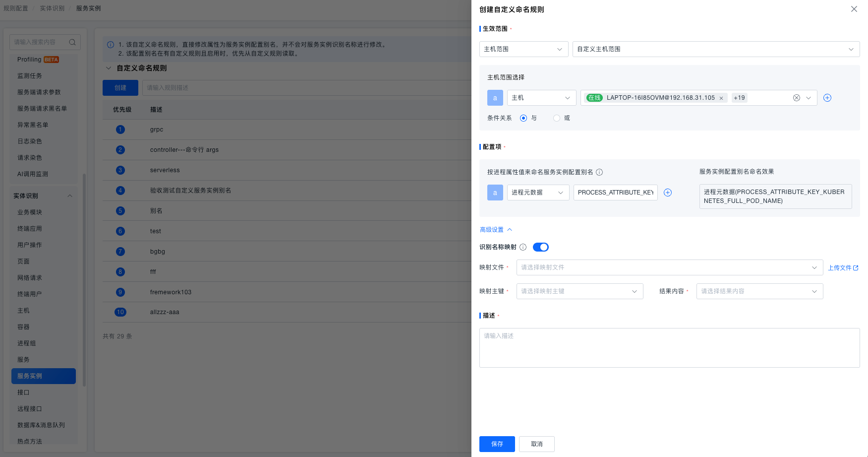Click priority badge 10 for allzzz-aaa rule
The image size is (868, 457).
[x=120, y=312]
